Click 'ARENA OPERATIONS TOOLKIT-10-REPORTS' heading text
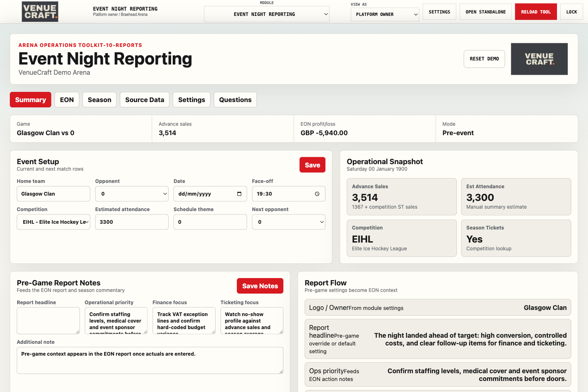 (x=80, y=45)
